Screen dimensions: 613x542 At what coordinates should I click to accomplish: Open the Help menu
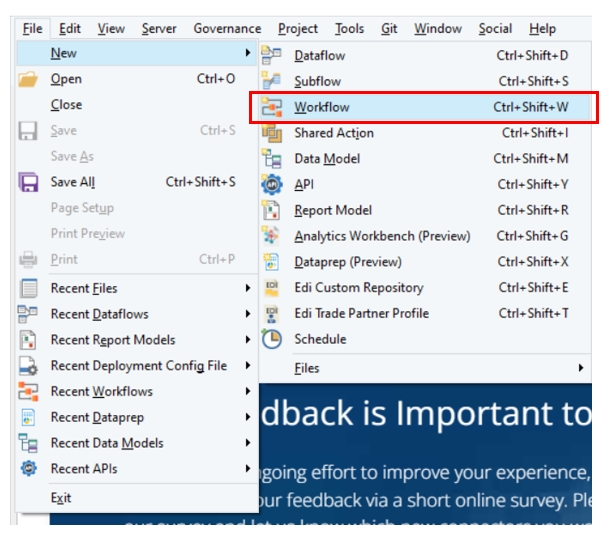[542, 29]
